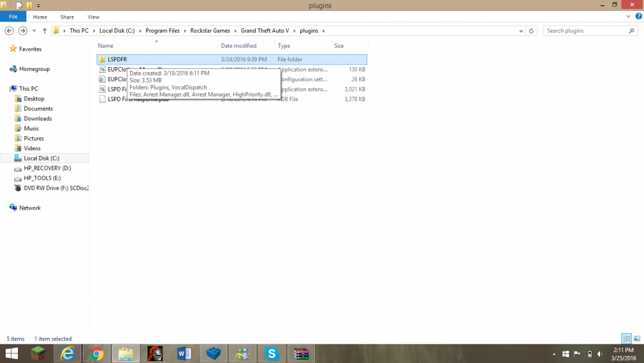Click Properties icon in quick access toolbar
The width and height of the screenshot is (644, 363).
[19, 6]
